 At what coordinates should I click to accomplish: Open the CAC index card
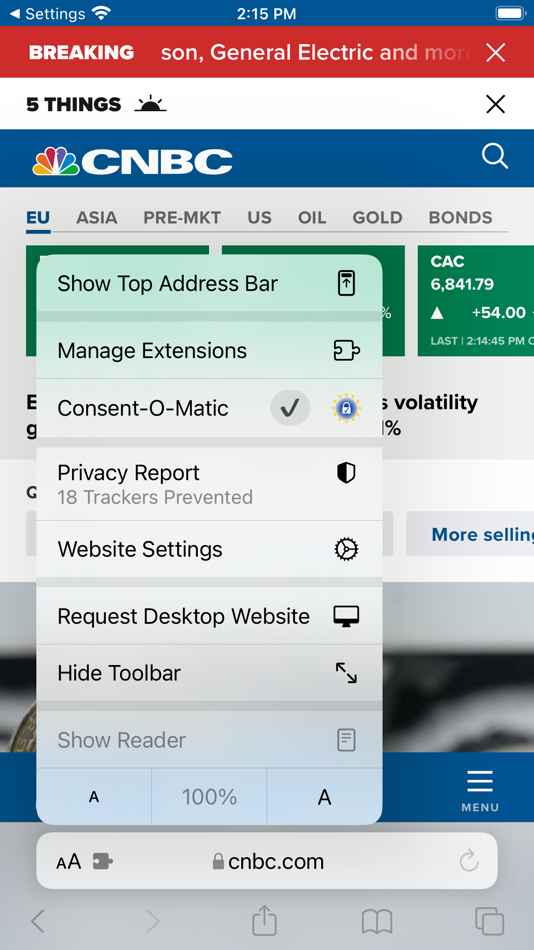(476, 301)
